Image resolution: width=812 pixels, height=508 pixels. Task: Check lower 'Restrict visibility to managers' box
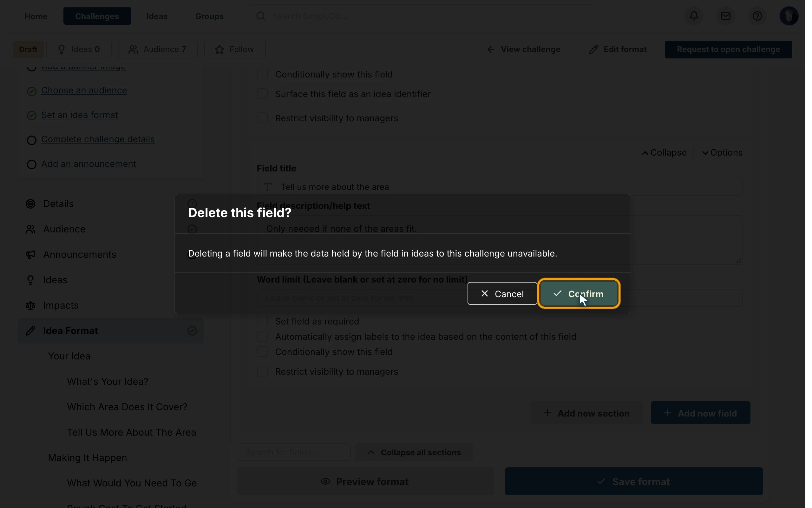[262, 371]
